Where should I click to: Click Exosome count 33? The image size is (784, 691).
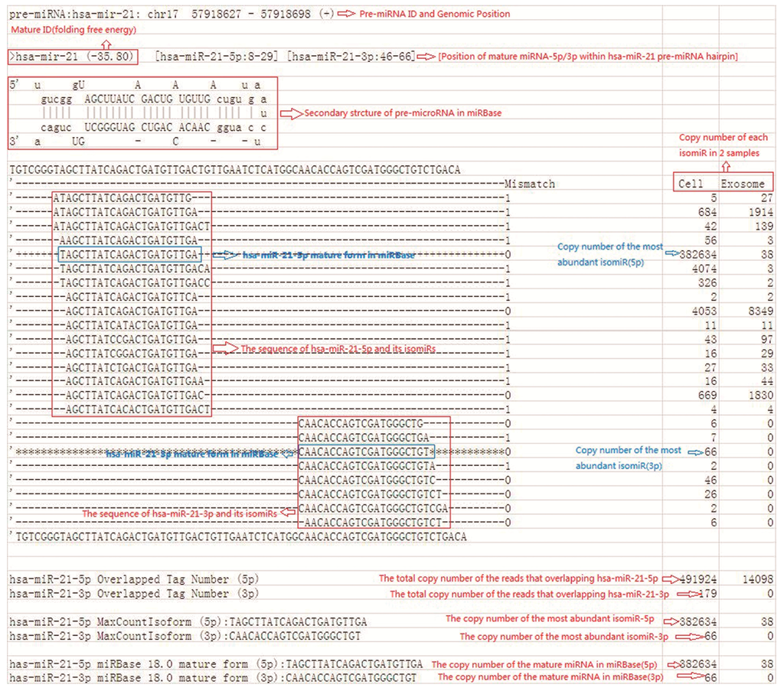pyautogui.click(x=767, y=368)
